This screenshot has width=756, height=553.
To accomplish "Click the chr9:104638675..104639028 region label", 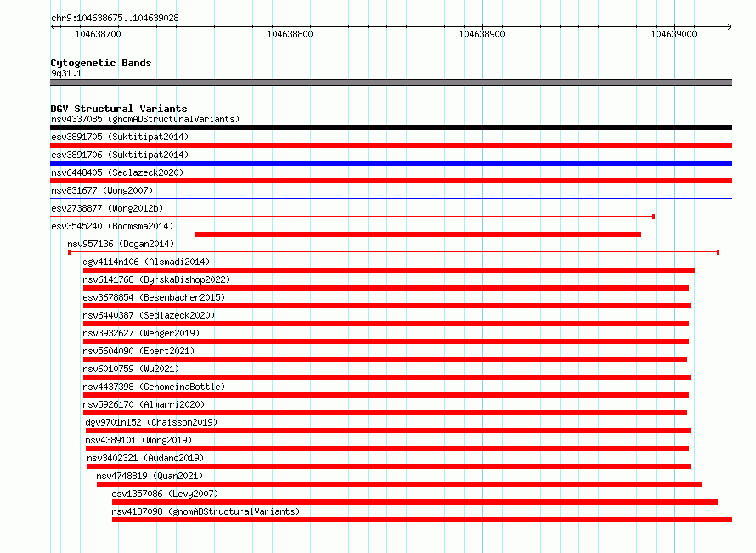I will click(x=115, y=19).
